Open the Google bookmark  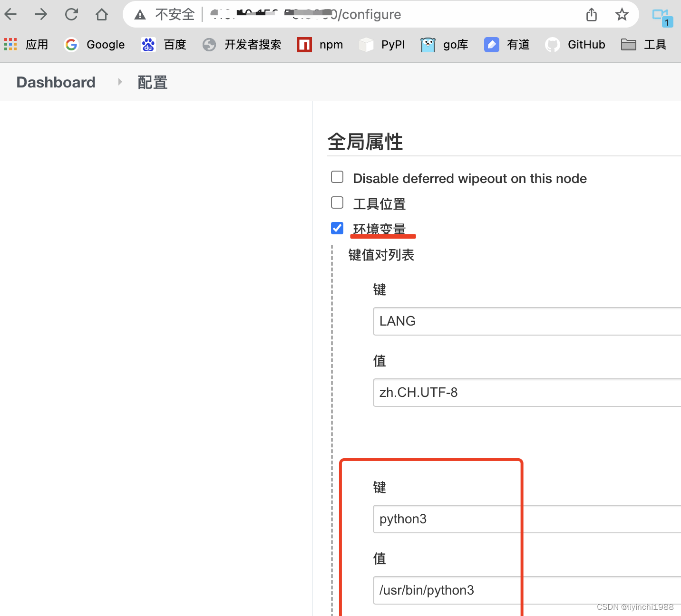pos(95,45)
